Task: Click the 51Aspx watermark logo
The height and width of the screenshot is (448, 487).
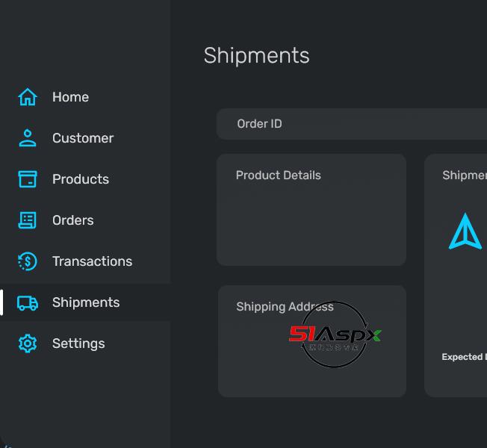Action: point(335,335)
